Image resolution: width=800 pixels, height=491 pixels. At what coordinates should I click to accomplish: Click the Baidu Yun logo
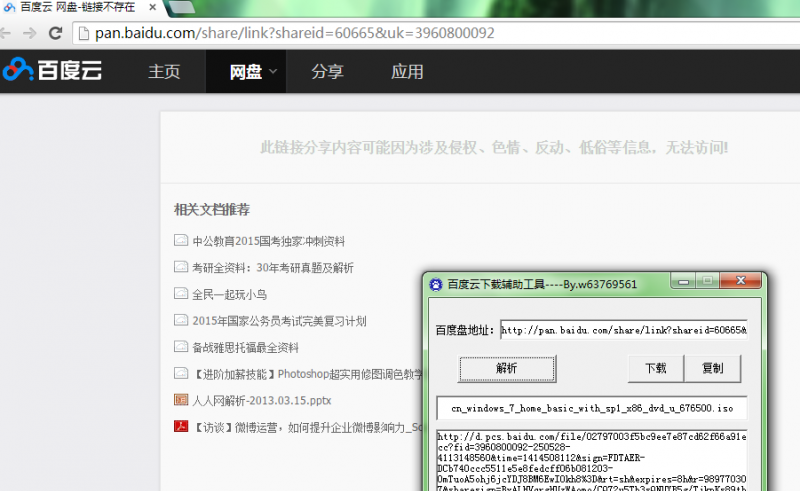click(x=52, y=70)
